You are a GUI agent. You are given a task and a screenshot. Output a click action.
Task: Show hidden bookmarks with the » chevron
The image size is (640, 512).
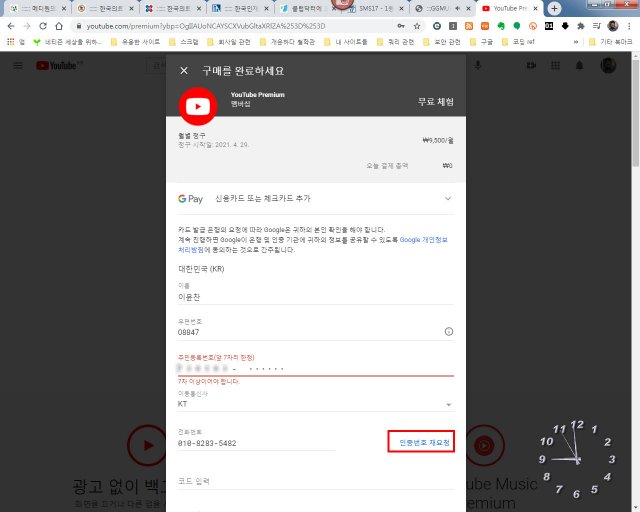(x=576, y=42)
